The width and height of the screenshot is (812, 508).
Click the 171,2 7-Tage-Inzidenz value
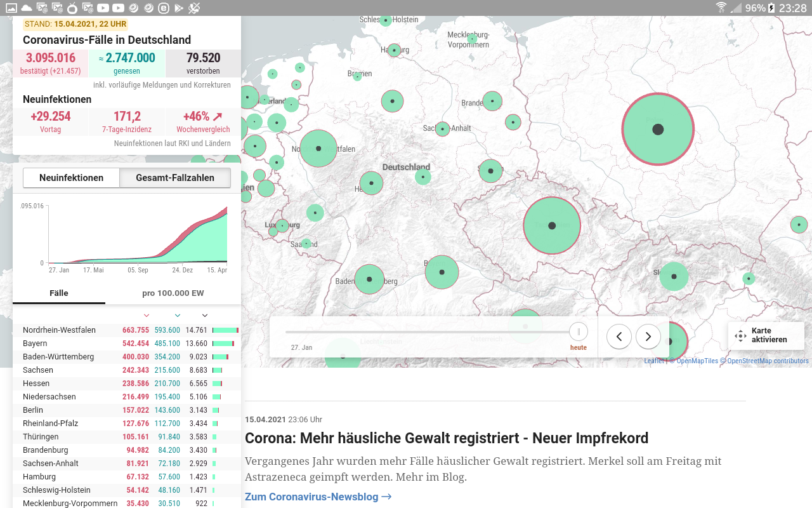(127, 116)
